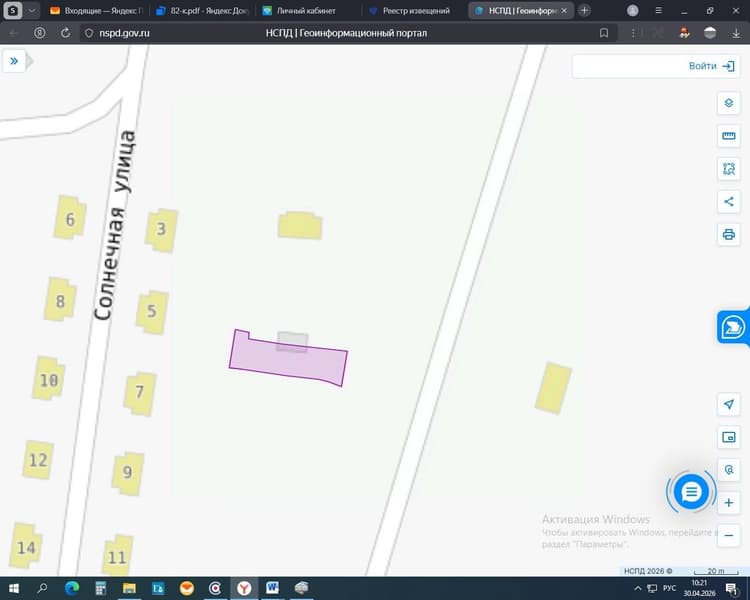Click house number 5 on map
750x600 pixels.
(152, 312)
